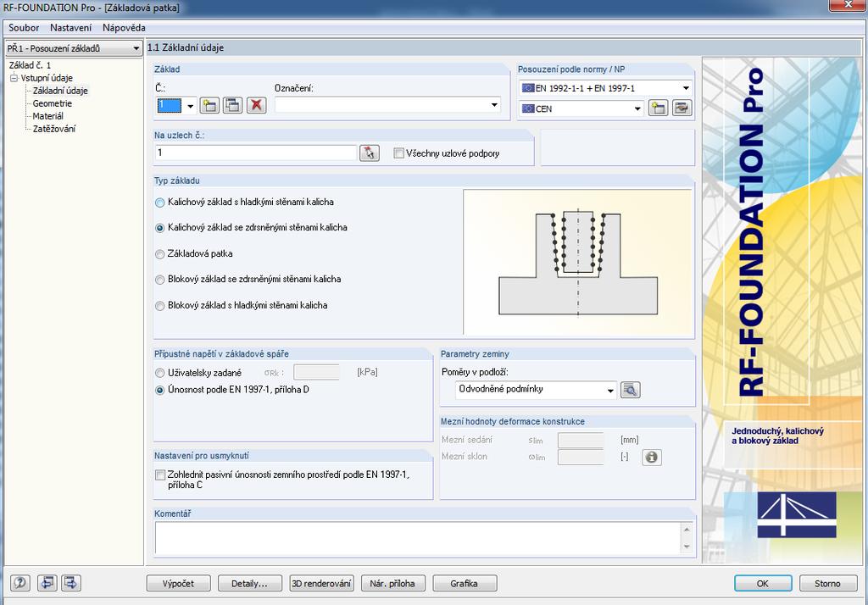Launch 3D renderování view
Image resolution: width=868 pixels, height=605 pixels.
coord(321,584)
